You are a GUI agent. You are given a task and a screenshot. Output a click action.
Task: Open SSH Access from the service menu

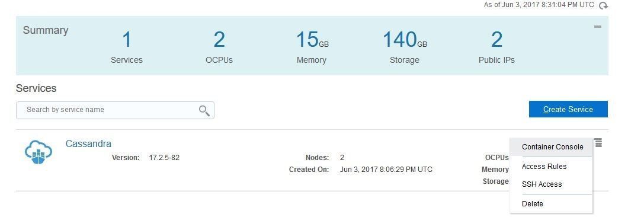(x=542, y=184)
